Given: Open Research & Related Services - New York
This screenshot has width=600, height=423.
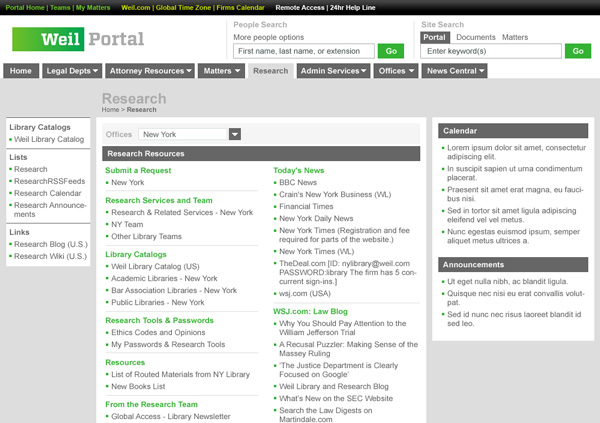Looking at the screenshot, I should pos(182,212).
